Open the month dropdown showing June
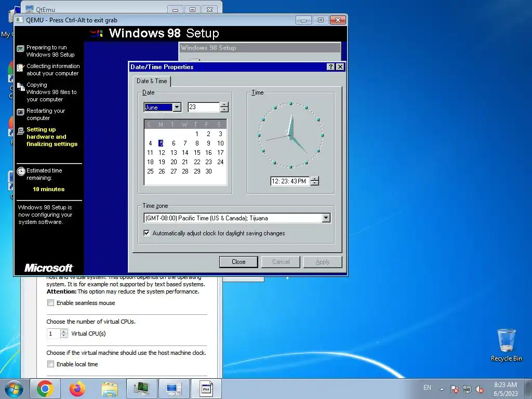Image resolution: width=532 pixels, height=399 pixels. click(177, 107)
